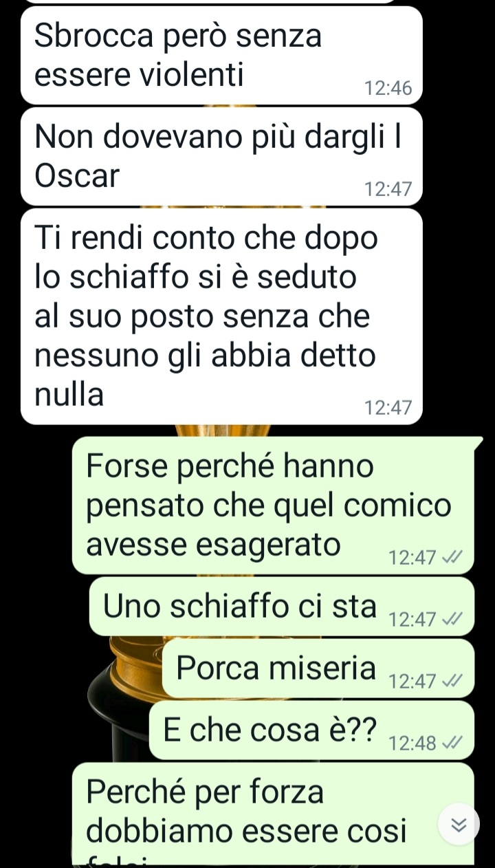The image size is (495, 868).
Task: Tap the word 'Oscar' in received message
Action: pos(77,177)
